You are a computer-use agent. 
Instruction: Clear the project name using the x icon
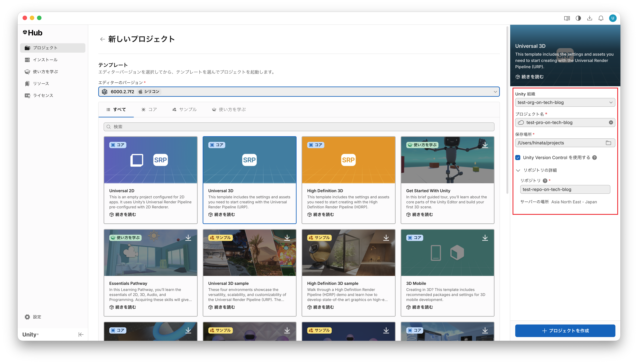611,122
